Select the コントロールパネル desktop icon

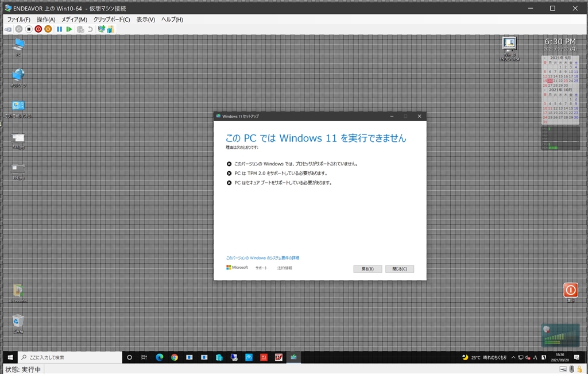pyautogui.click(x=18, y=109)
